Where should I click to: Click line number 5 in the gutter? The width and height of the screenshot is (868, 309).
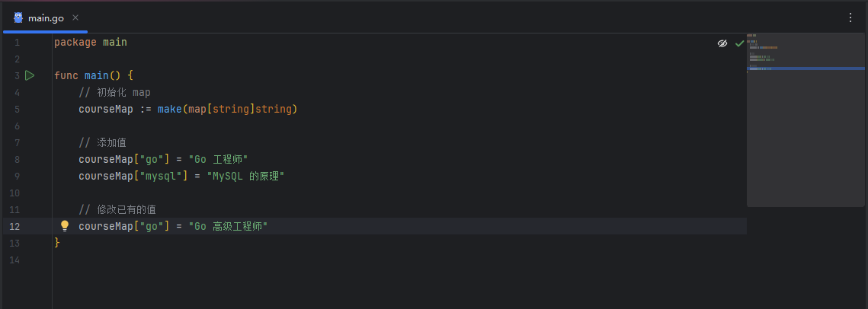coord(17,109)
